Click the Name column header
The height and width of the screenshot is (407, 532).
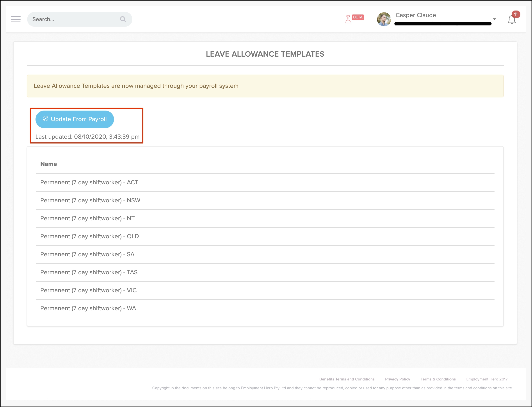point(48,164)
